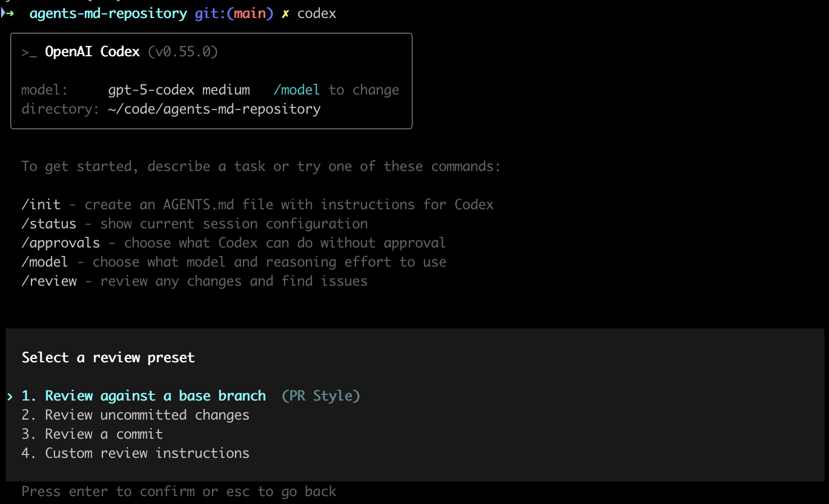Click the cyan /model link in header box

tap(296, 90)
